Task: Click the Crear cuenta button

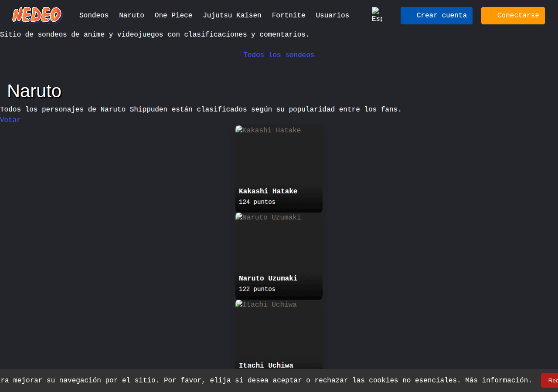Action: [x=436, y=16]
